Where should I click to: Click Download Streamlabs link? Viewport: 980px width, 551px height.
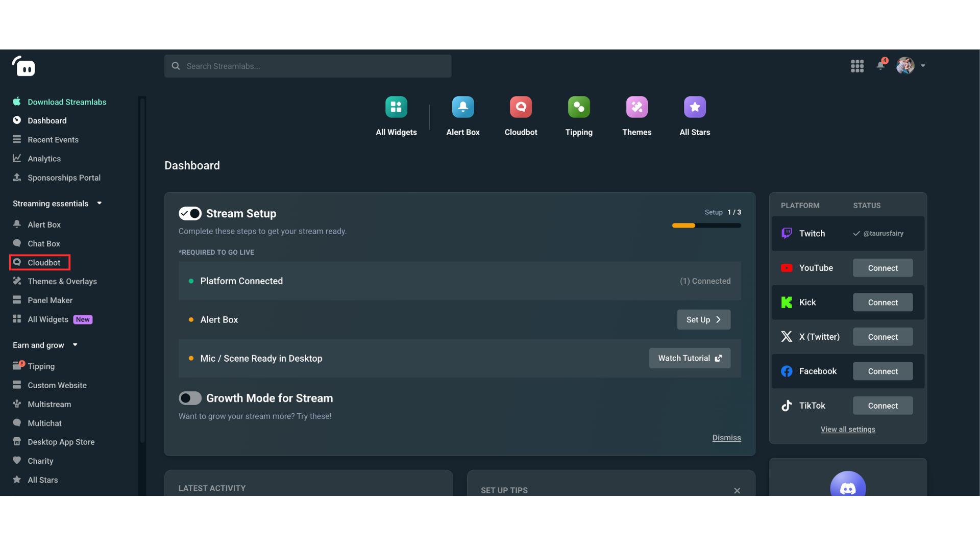click(67, 102)
